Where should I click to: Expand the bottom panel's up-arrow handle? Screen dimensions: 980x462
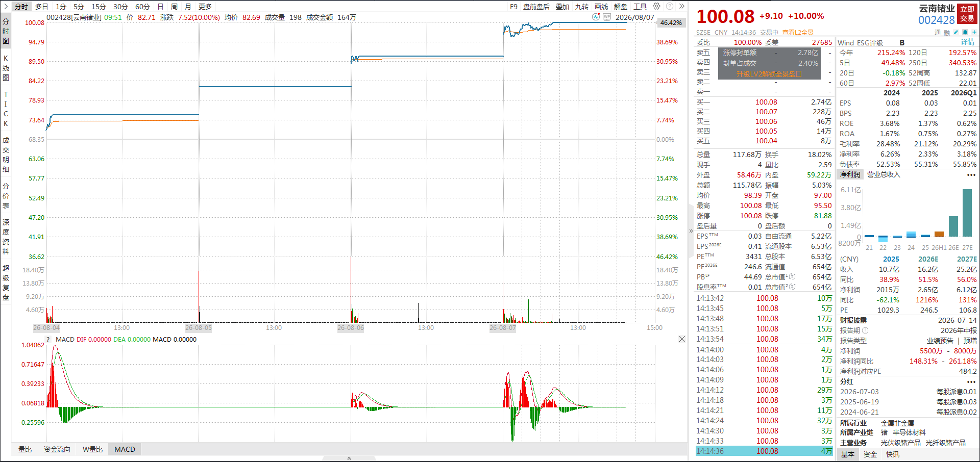click(349, 458)
